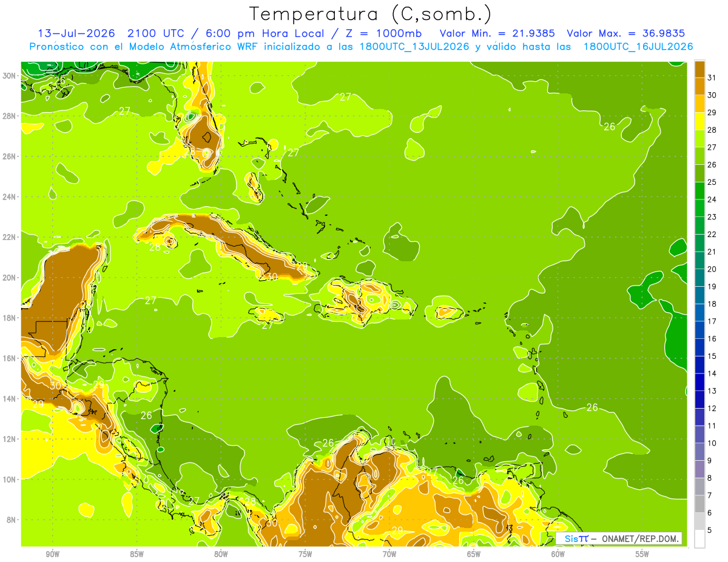The image size is (728, 562).
Task: Click the "24N" latitude axis label
Action: (x=10, y=197)
